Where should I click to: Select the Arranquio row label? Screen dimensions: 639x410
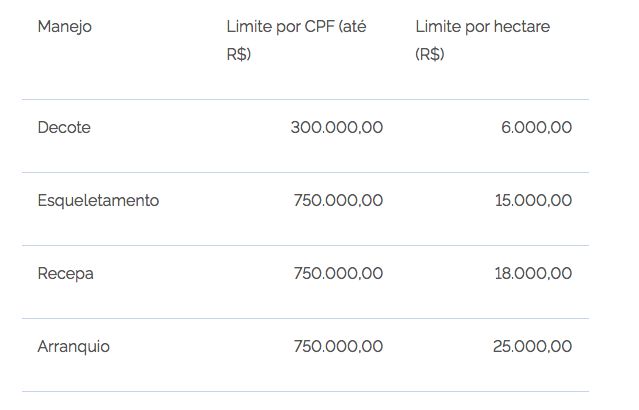click(73, 347)
